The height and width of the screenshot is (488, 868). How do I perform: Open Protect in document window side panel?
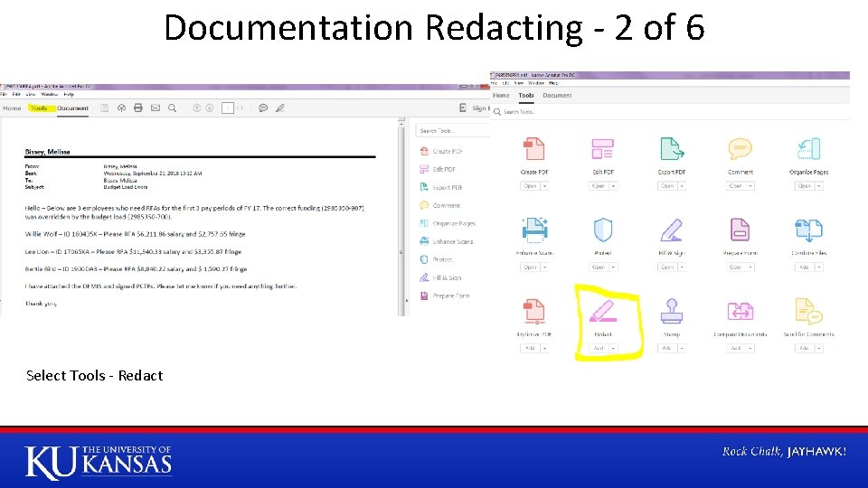point(436,259)
